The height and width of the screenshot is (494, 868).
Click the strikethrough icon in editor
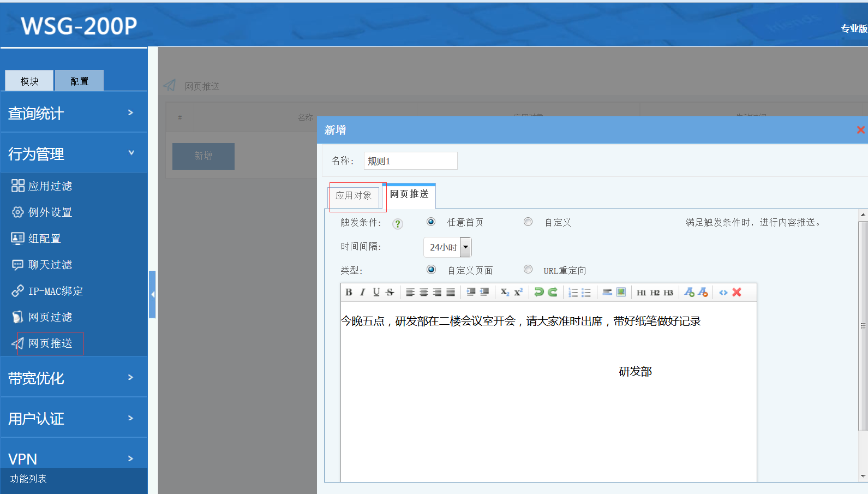(390, 292)
